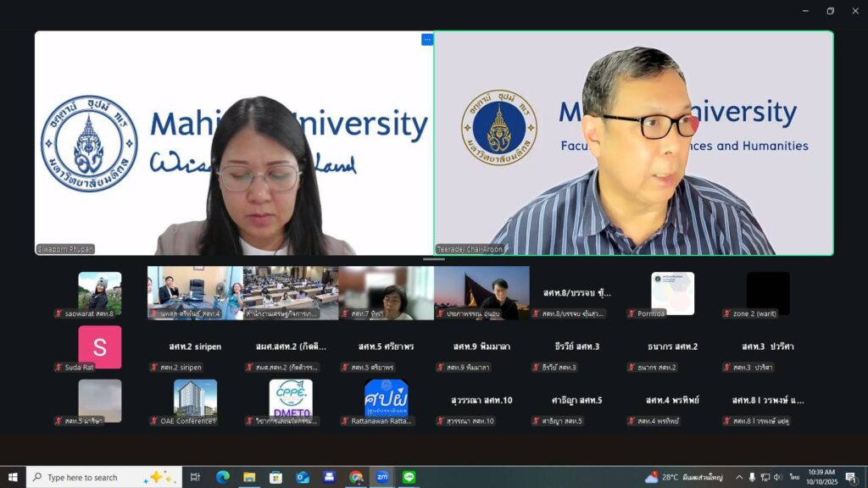868x488 pixels.
Task: Open Microsoft Store from taskbar
Action: coord(275,477)
